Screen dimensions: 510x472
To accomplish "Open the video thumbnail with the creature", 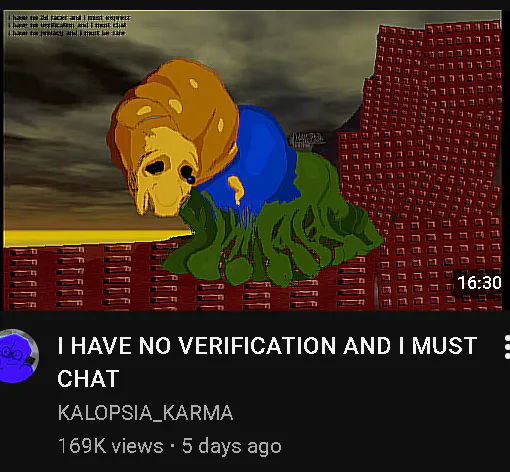I will (x=252, y=160).
